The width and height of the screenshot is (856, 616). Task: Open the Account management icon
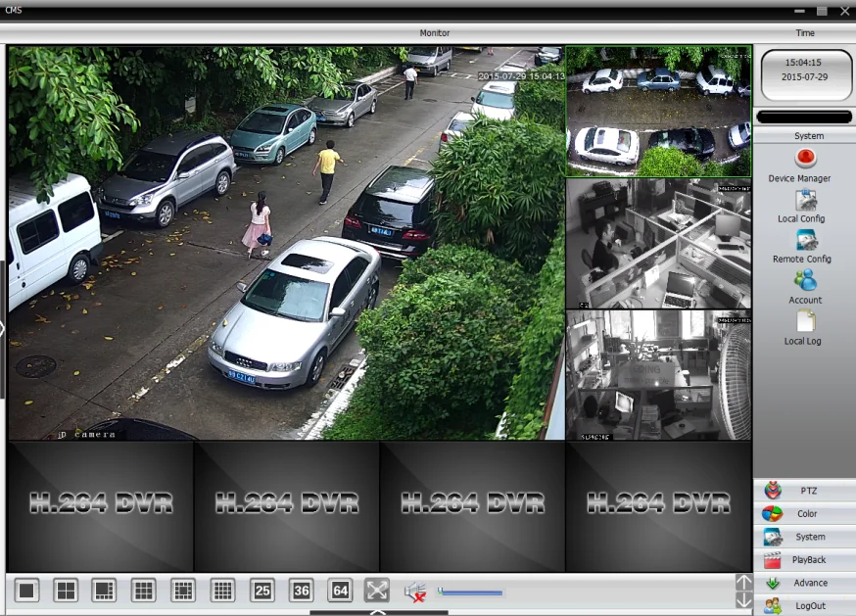coord(805,282)
